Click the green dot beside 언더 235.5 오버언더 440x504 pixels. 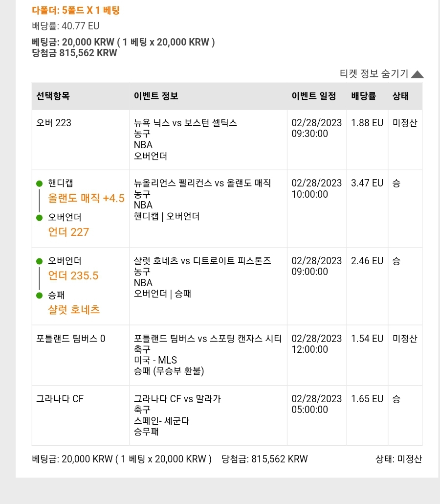40,261
